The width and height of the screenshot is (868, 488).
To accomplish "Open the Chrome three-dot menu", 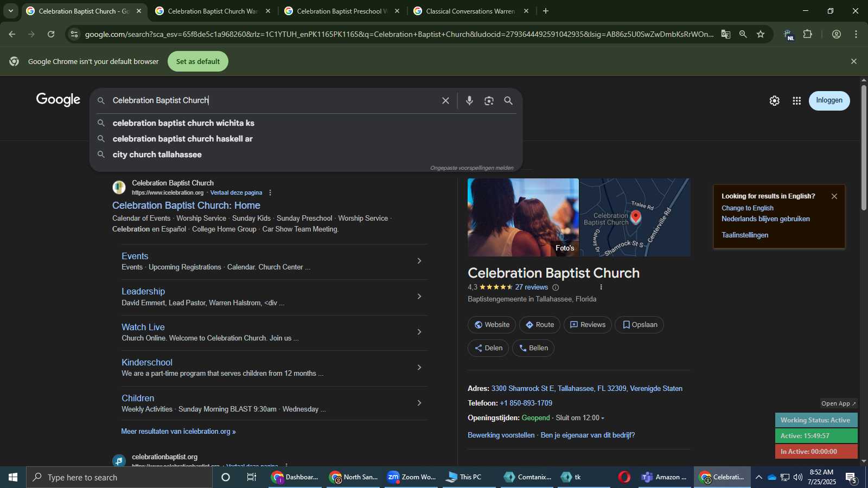I will pyautogui.click(x=856, y=34).
